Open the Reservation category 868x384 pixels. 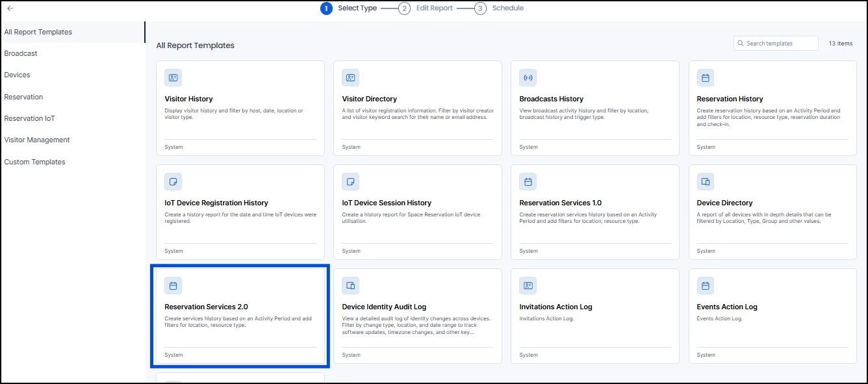click(x=23, y=97)
